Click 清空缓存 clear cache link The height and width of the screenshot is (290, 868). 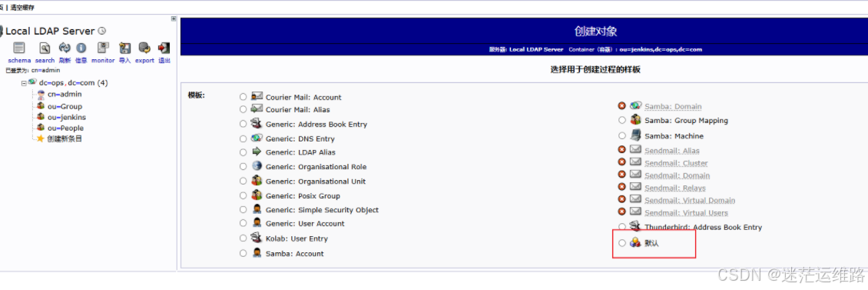click(x=22, y=7)
